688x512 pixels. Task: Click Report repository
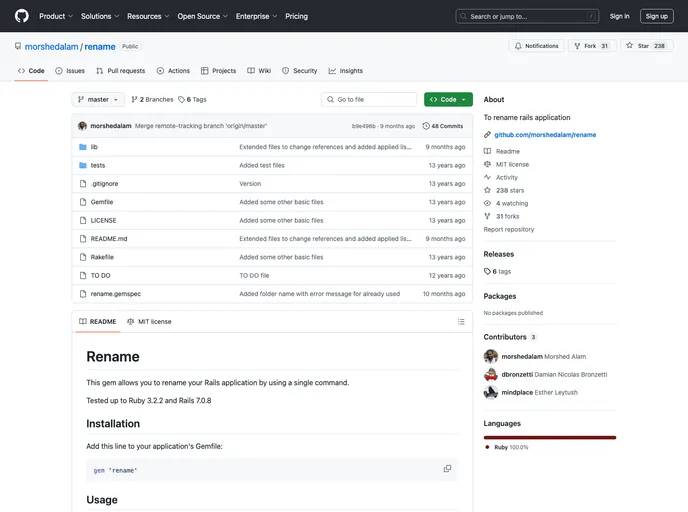(509, 229)
